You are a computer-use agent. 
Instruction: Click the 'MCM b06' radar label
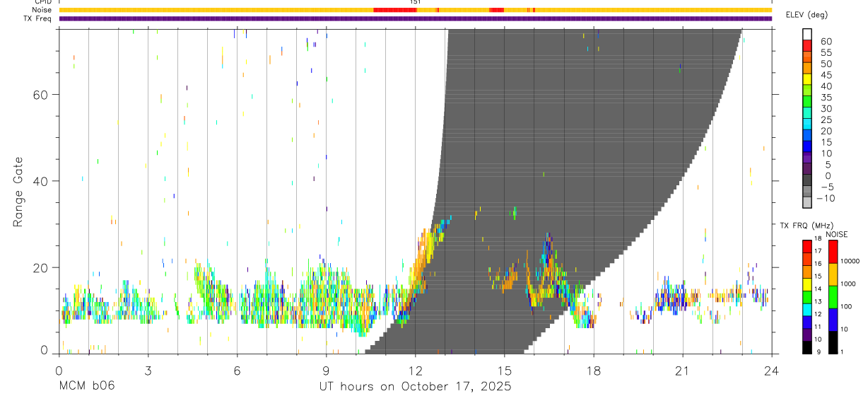coord(87,387)
